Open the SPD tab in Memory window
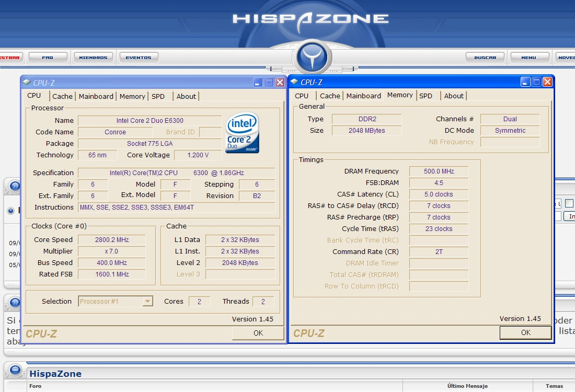This screenshot has height=392, width=575. tap(425, 96)
